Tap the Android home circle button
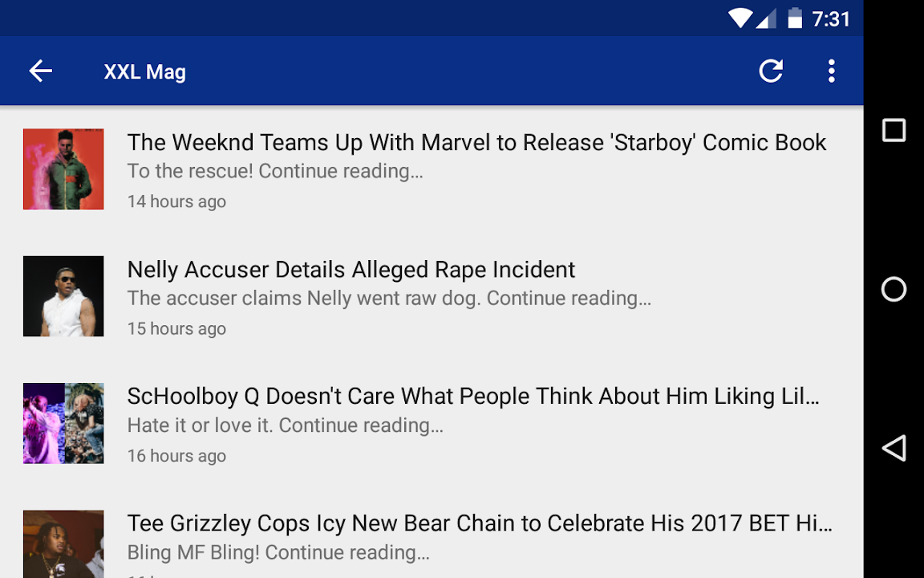Image resolution: width=924 pixels, height=578 pixels. click(894, 289)
